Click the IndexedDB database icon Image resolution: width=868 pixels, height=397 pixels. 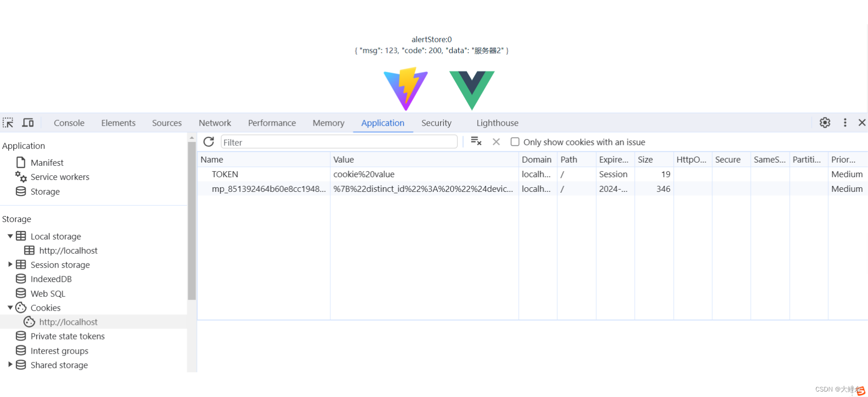(21, 279)
